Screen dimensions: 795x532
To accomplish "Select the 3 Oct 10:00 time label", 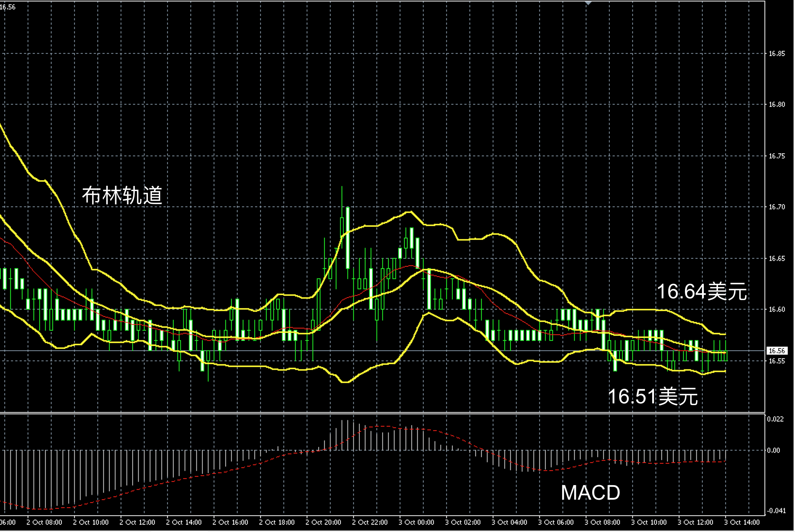I will point(649,523).
